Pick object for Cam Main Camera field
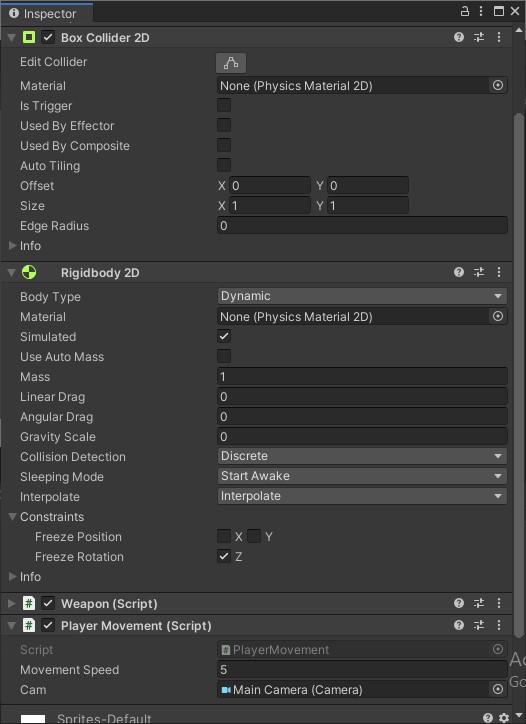 point(498,689)
